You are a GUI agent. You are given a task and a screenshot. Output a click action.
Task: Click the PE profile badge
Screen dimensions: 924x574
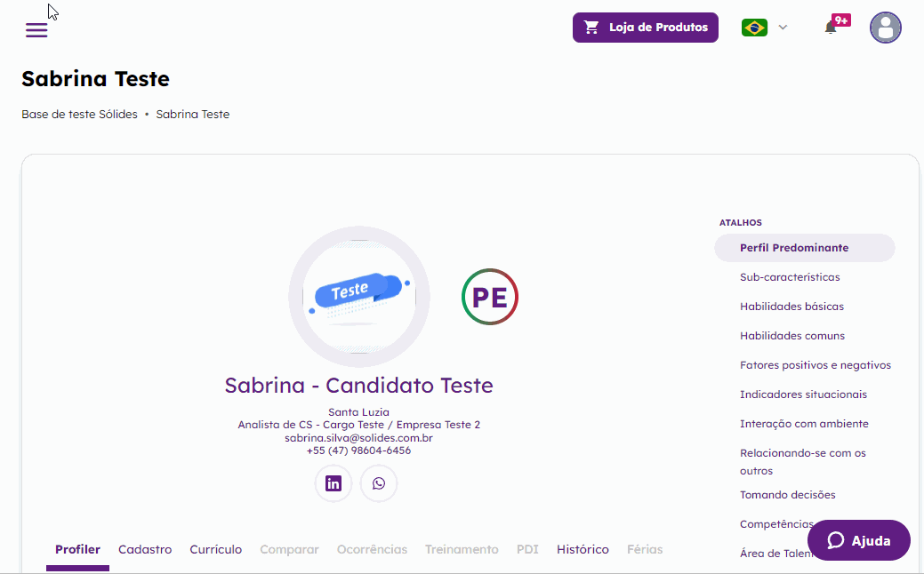click(x=490, y=297)
